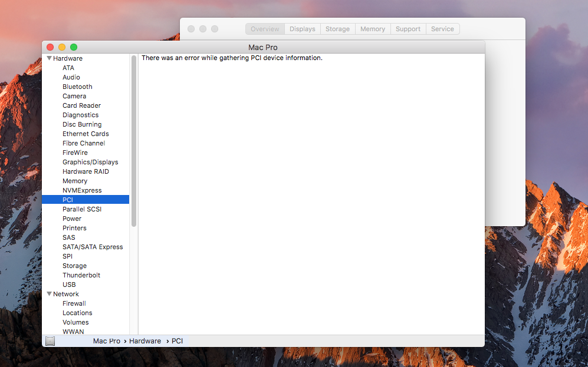Viewport: 588px width, 367px height.
Task: Click the computer icon in path bar
Action: click(x=50, y=340)
